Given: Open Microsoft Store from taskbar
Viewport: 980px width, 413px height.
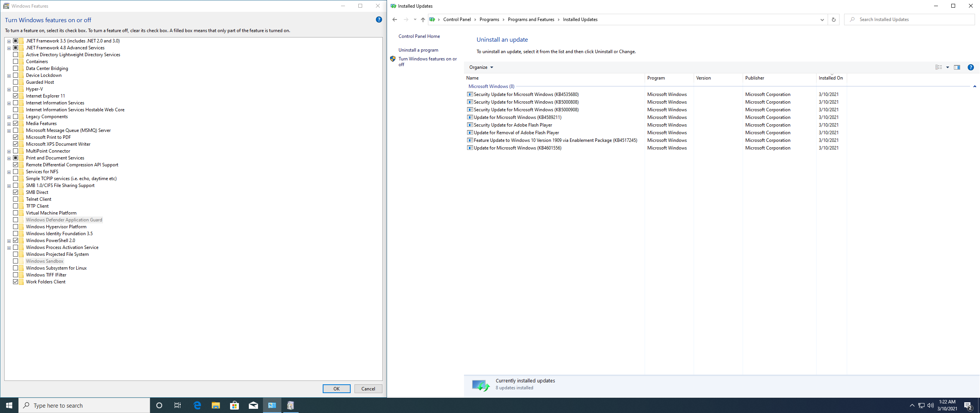Looking at the screenshot, I should point(234,405).
